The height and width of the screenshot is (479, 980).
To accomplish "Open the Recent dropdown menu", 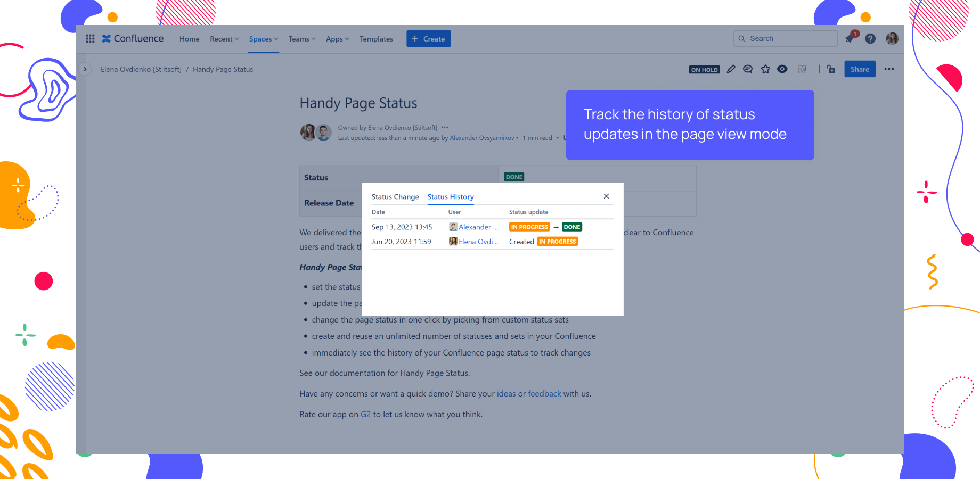I will [x=224, y=39].
